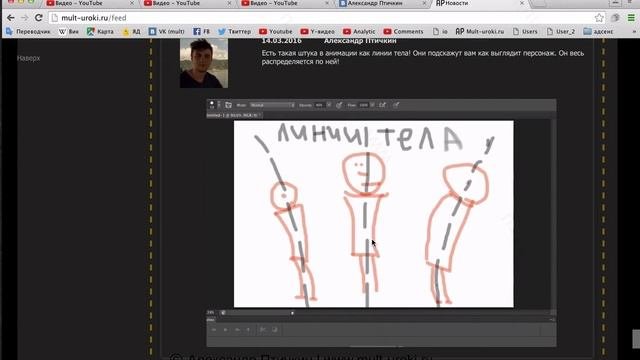
Task: Open the Mult-uroki.ru bookmark
Action: [480, 31]
